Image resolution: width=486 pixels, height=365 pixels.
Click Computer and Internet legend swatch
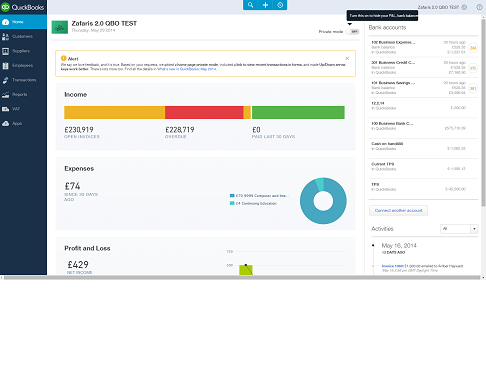coord(232,196)
